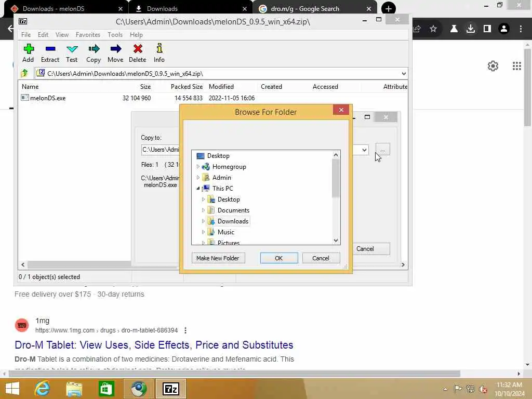Open the Copy to path dropdown
The width and height of the screenshot is (532, 399).
[364, 150]
